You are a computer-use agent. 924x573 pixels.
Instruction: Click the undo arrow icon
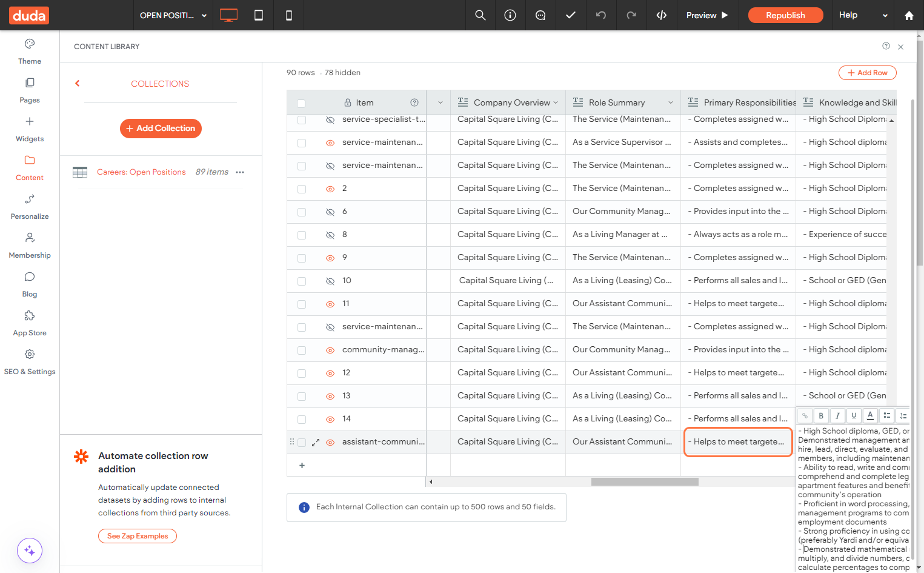click(x=601, y=15)
